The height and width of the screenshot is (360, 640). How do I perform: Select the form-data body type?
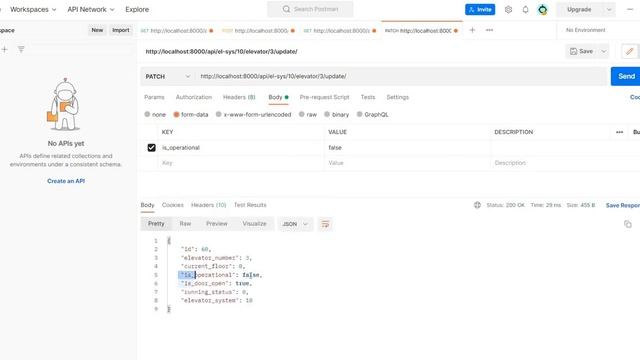[176, 114]
